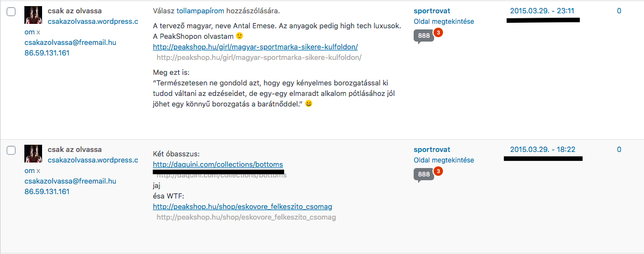Click the 0 count in first row
This screenshot has width=644, height=254.
619,11
